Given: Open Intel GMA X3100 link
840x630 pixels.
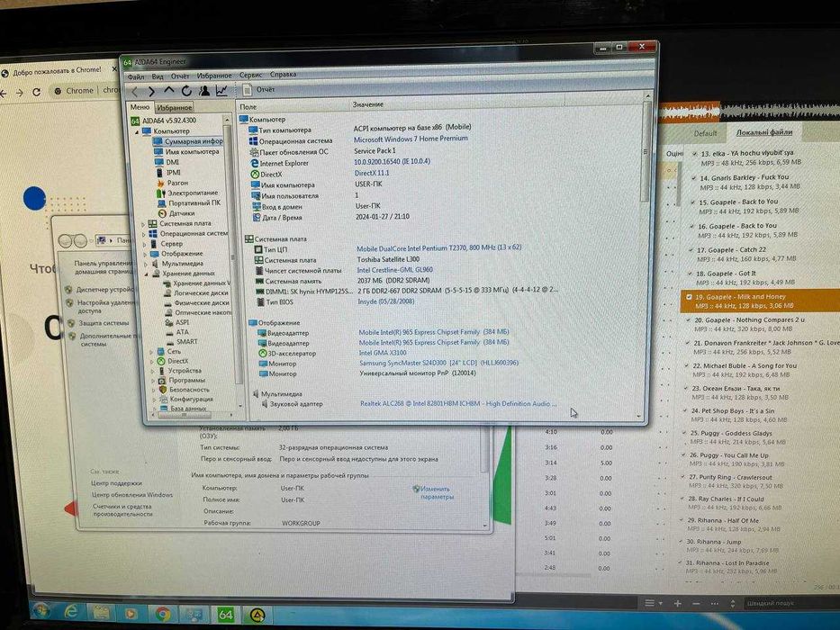Looking at the screenshot, I should [x=383, y=353].
